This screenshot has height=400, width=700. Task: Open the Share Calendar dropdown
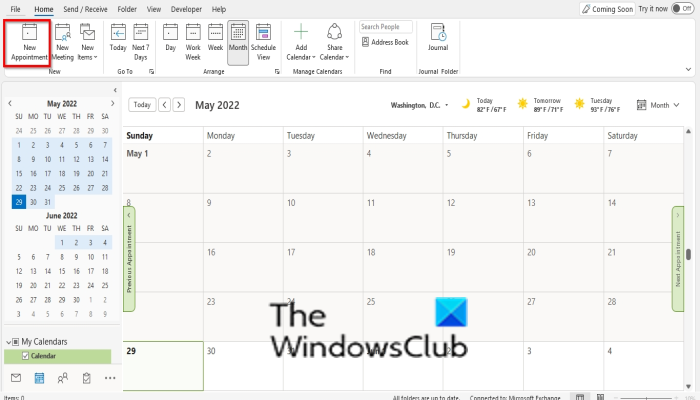click(334, 43)
